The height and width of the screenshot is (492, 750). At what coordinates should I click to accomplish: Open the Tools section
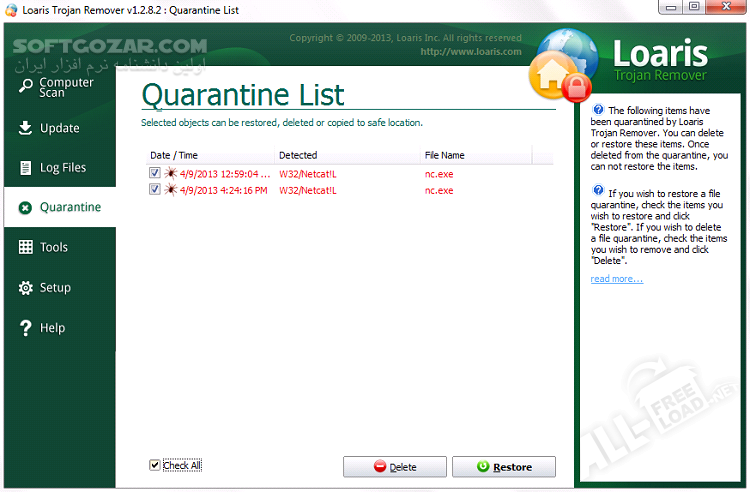coord(54,247)
